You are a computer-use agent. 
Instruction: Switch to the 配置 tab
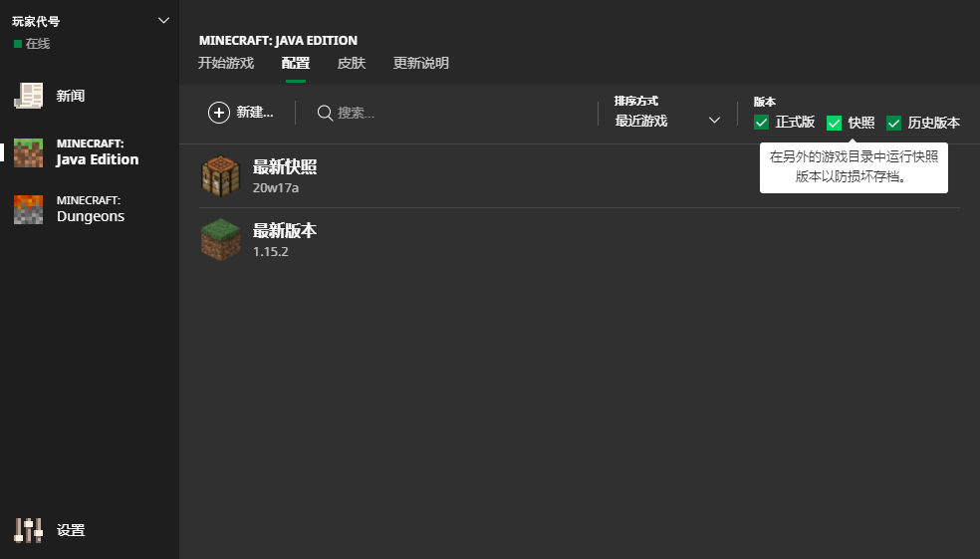tap(296, 63)
